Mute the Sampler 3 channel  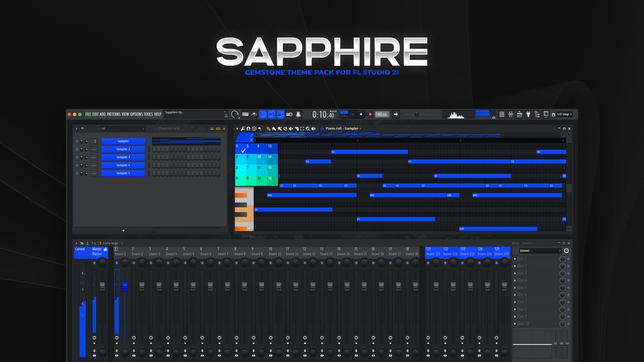77,157
